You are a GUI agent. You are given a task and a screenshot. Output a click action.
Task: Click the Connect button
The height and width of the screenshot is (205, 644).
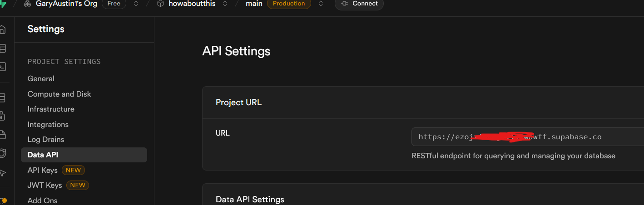[359, 4]
